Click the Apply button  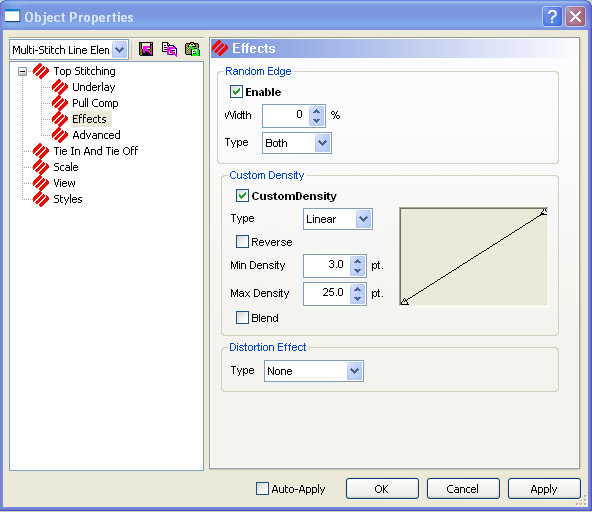click(x=544, y=489)
